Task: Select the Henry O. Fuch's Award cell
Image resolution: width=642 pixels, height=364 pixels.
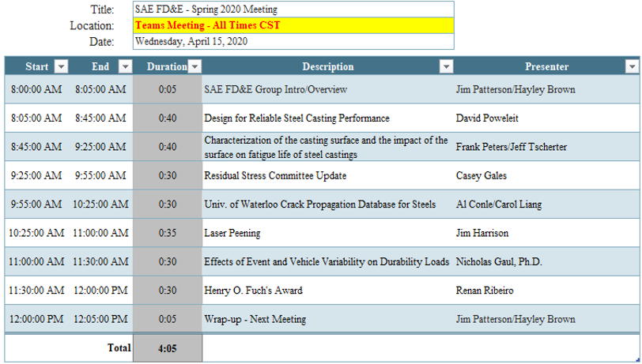Action: point(327,291)
